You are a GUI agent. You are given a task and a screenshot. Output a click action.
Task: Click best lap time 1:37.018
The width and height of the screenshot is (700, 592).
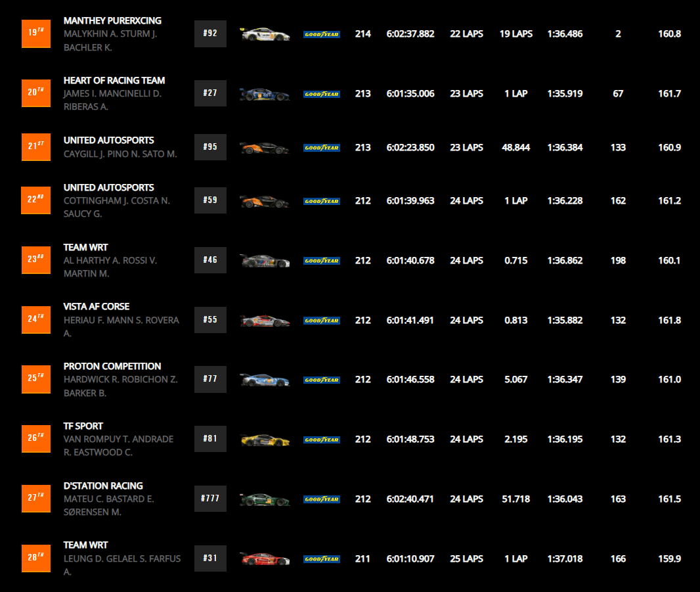565,559
